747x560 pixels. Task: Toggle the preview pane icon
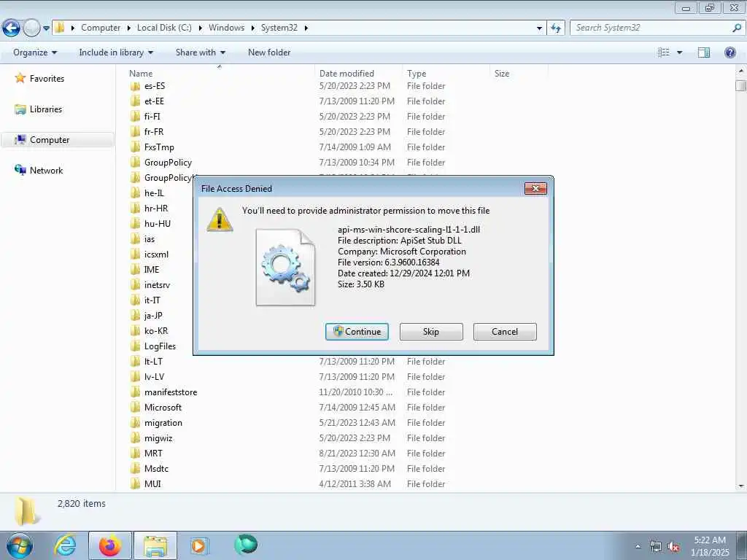[x=704, y=52]
